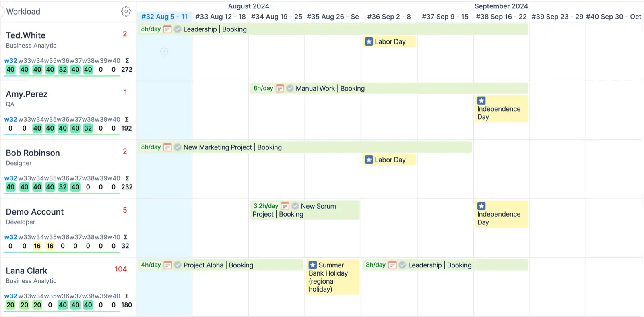
Task: Toggle the checkmark on Manual Work booking
Action: click(x=290, y=88)
